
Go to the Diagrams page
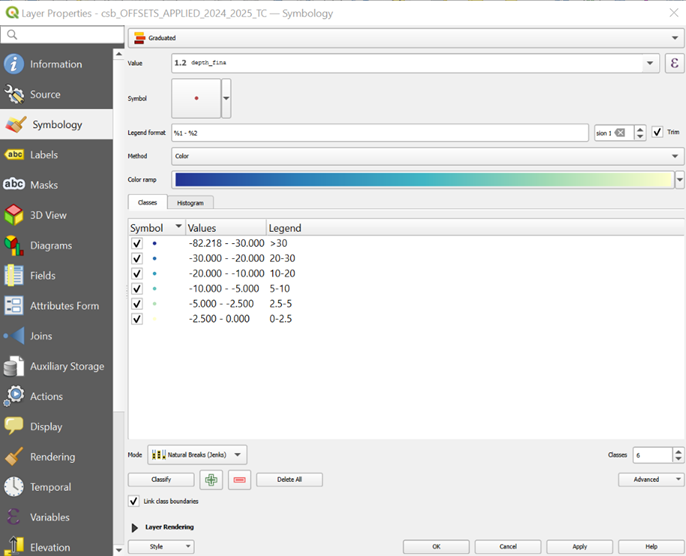pos(51,245)
